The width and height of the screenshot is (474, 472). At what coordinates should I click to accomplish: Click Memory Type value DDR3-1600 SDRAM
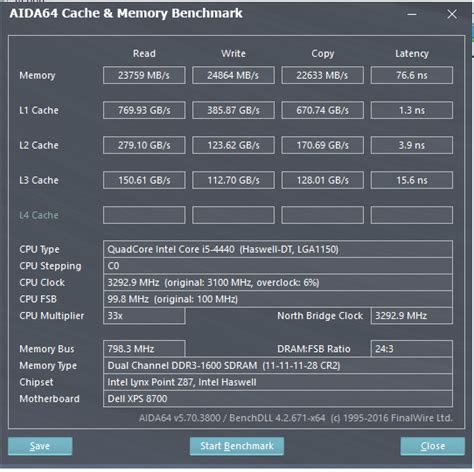click(x=278, y=365)
